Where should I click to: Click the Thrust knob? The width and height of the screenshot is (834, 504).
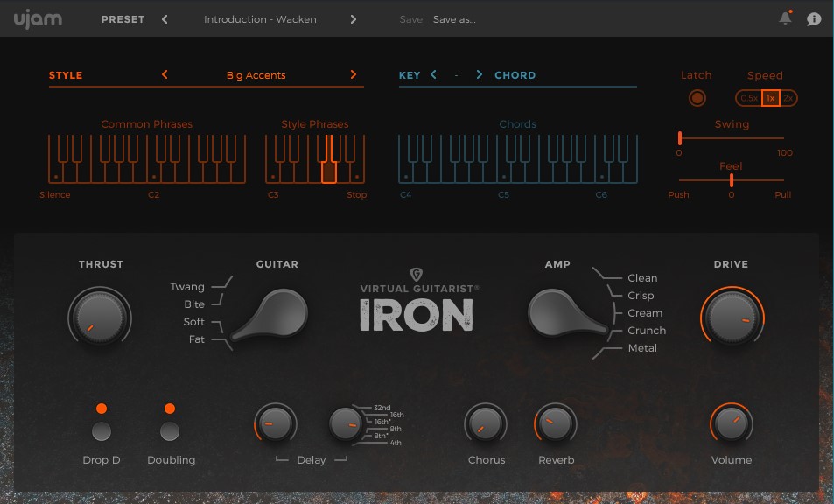[100, 318]
